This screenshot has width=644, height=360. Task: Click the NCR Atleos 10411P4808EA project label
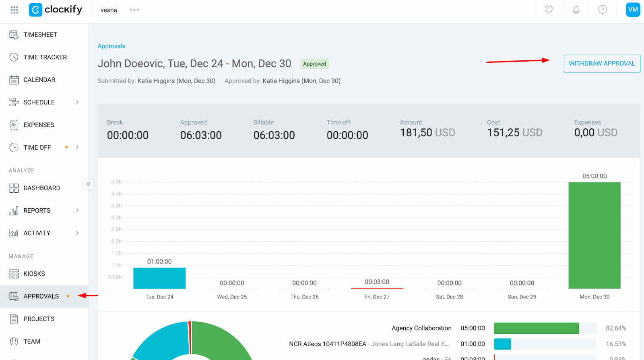pos(328,344)
